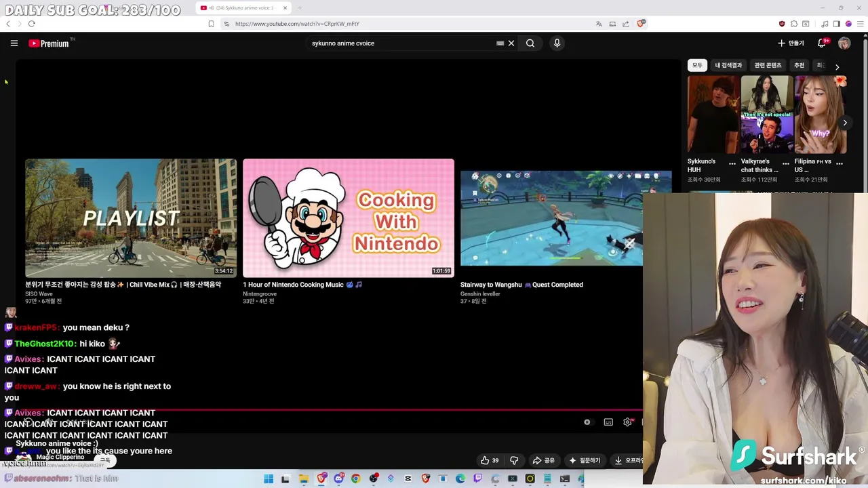
Task: Click the Nintengroove channel name
Action: point(260,294)
